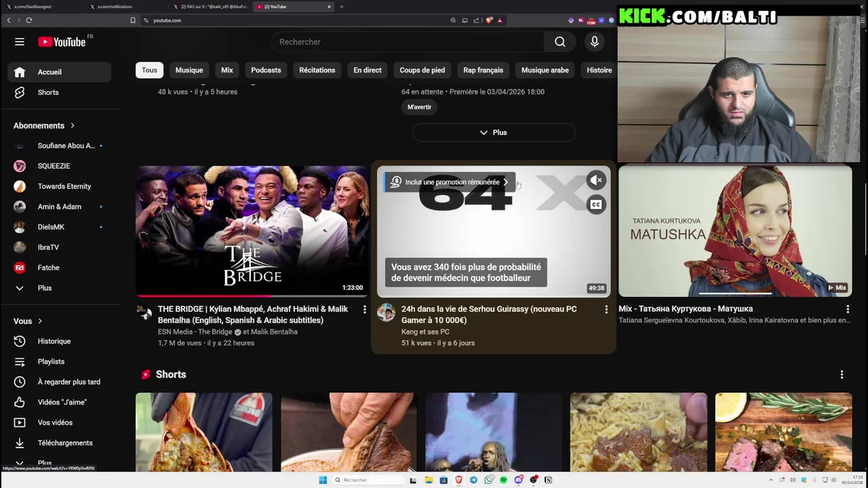
Task: Open Historique from sidebar
Action: point(60,341)
